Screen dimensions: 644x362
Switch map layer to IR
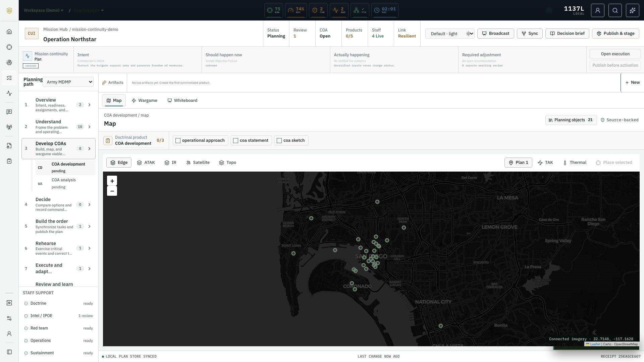170,163
